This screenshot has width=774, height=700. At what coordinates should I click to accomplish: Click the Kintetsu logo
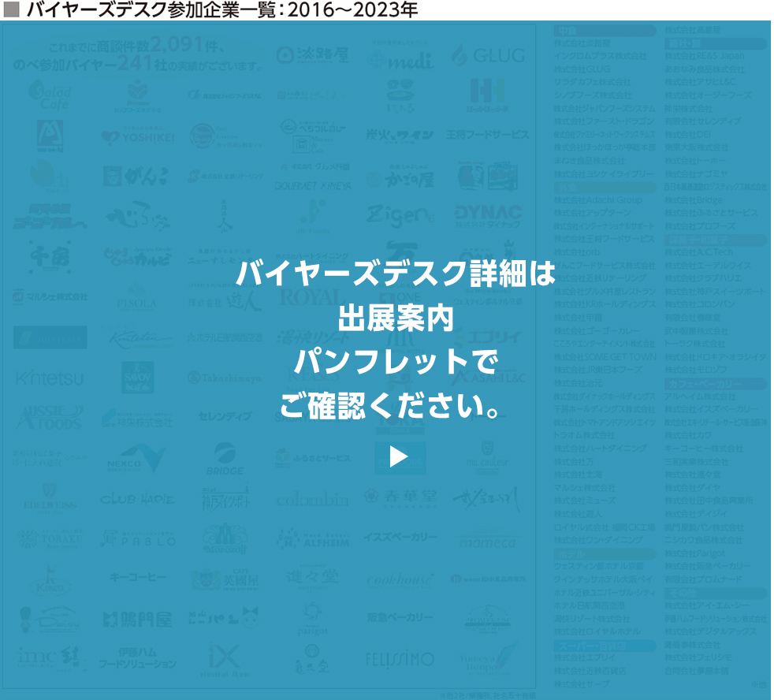click(50, 378)
